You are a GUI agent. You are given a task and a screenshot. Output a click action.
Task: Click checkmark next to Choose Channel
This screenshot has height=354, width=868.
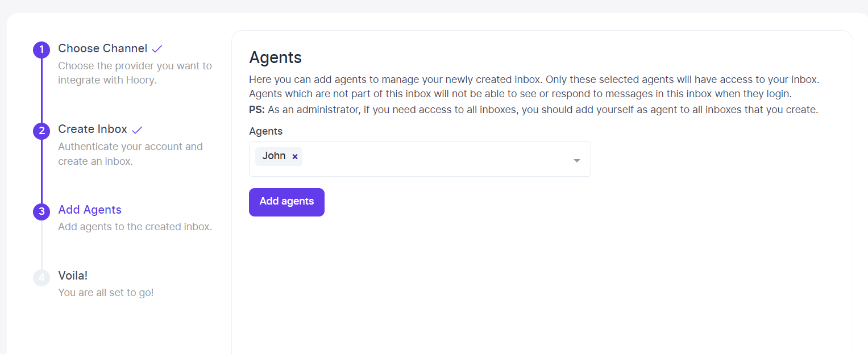pyautogui.click(x=157, y=49)
